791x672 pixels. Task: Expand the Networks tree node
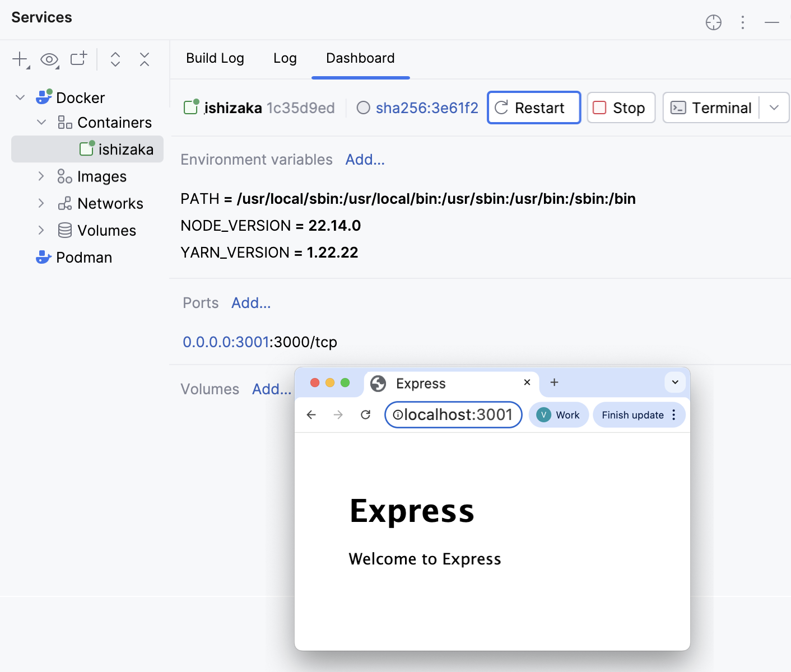[x=41, y=203]
